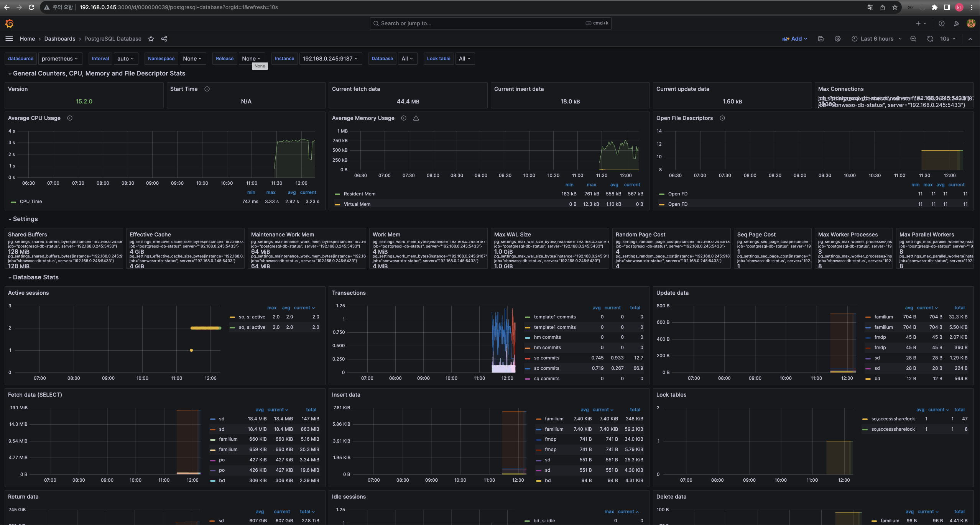Click the so commits orange legend swatch
Screen dimensions: 980x525
(528, 358)
